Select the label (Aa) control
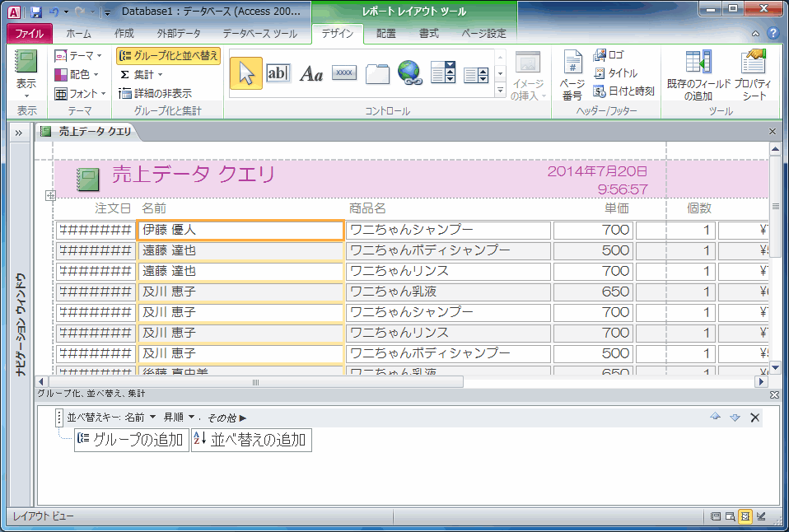Image resolution: width=789 pixels, height=532 pixels. (311, 73)
